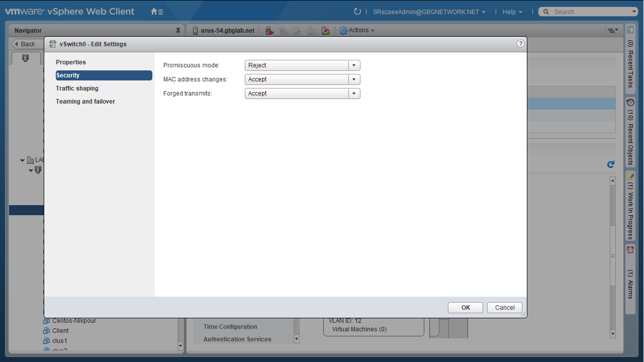This screenshot has width=644, height=362.
Task: Expand the Actions menu
Action: [357, 31]
